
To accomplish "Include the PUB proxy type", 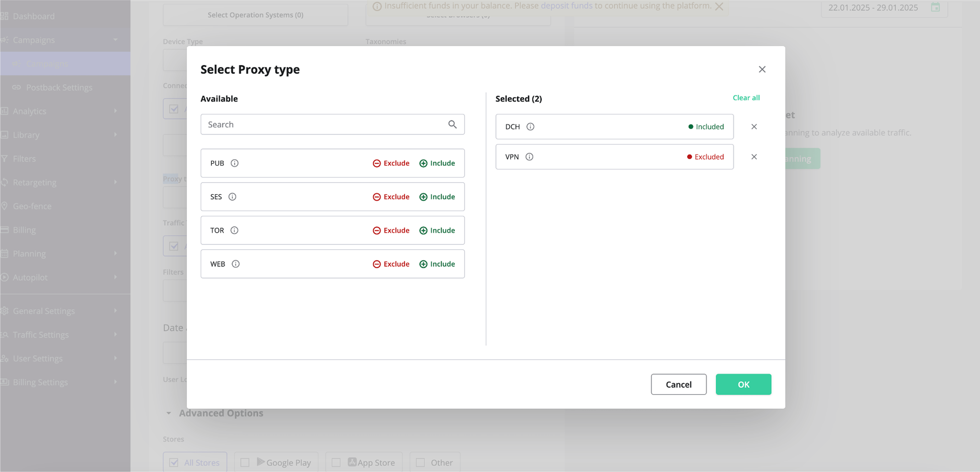I will (x=437, y=163).
